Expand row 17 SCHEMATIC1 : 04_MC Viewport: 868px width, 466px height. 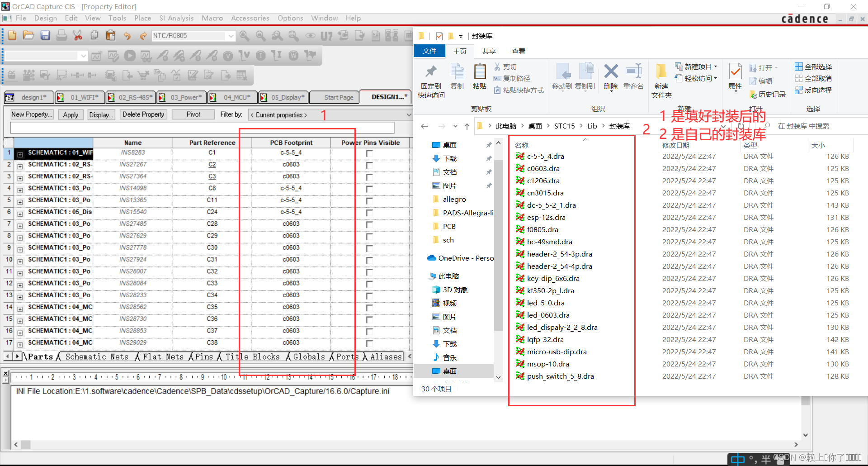(x=20, y=345)
